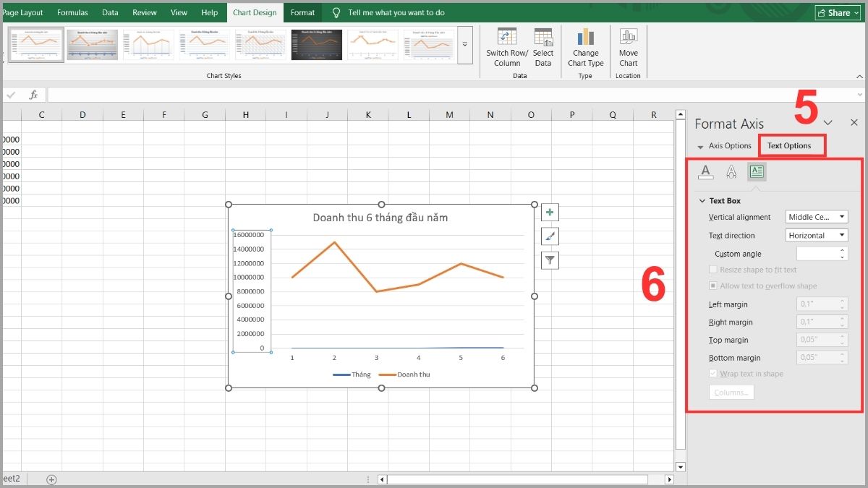The height and width of the screenshot is (488, 868).
Task: Select the Textbox icon in Format Axis
Action: click(x=757, y=171)
